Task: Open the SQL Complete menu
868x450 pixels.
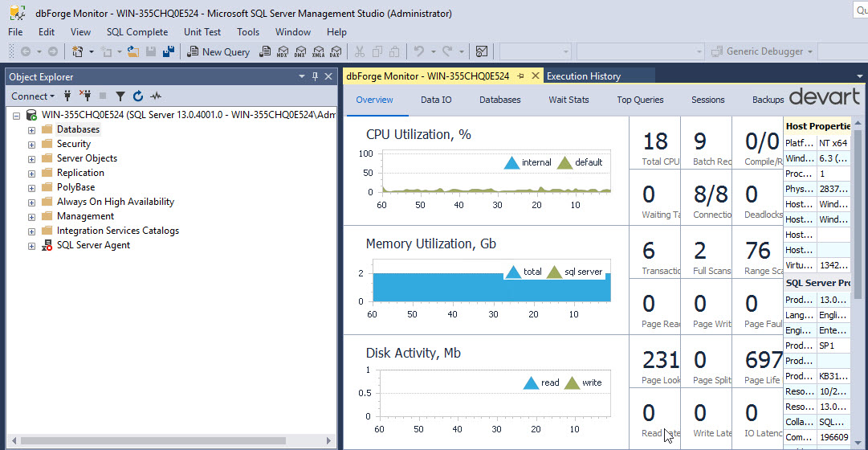Action: pos(137,32)
